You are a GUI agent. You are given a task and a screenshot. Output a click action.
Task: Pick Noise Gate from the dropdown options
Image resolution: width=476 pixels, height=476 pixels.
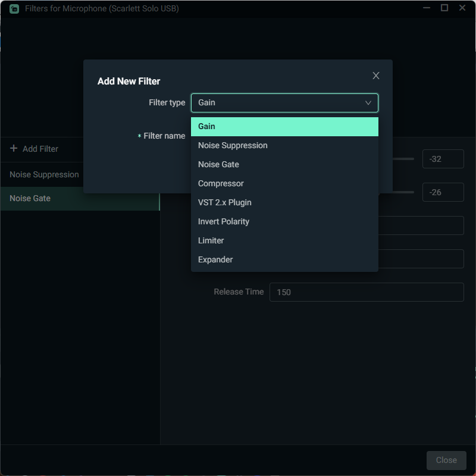tap(284, 165)
